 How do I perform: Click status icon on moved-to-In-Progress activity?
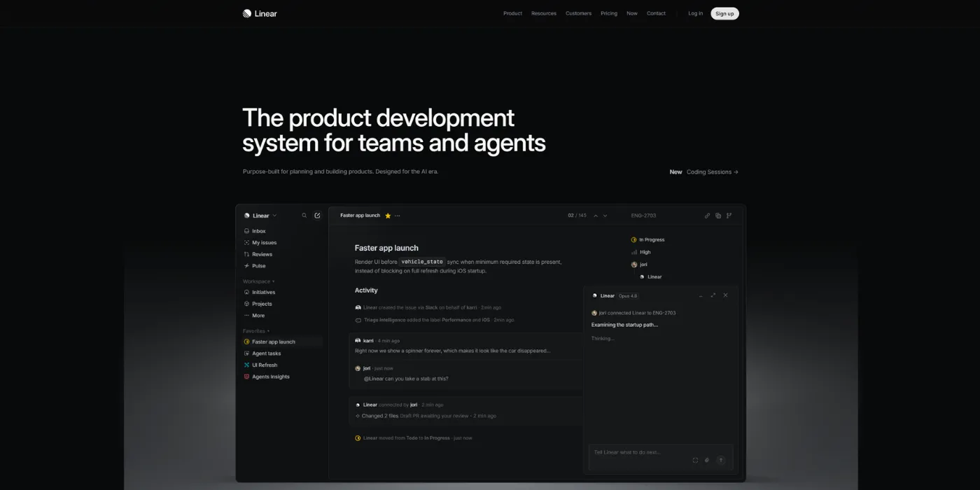358,438
